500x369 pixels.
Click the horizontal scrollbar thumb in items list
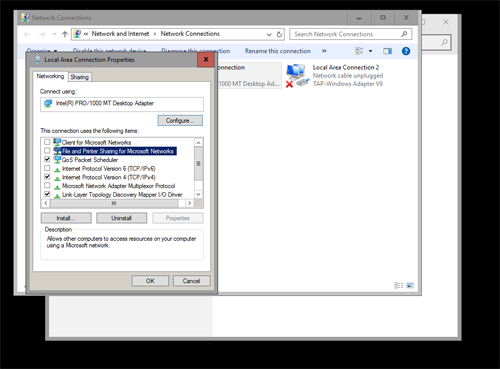coord(114,203)
